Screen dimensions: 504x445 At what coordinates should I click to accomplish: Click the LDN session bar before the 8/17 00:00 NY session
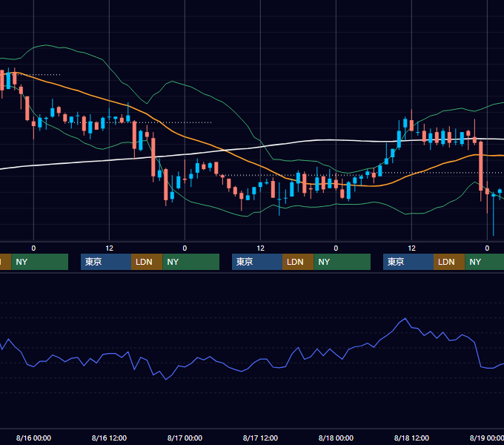tap(147, 262)
